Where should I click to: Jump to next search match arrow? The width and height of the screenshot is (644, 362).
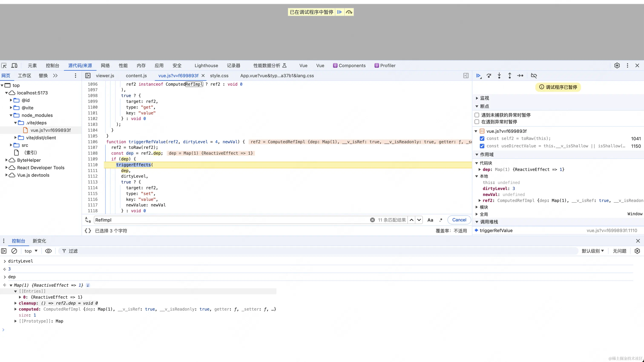click(419, 220)
